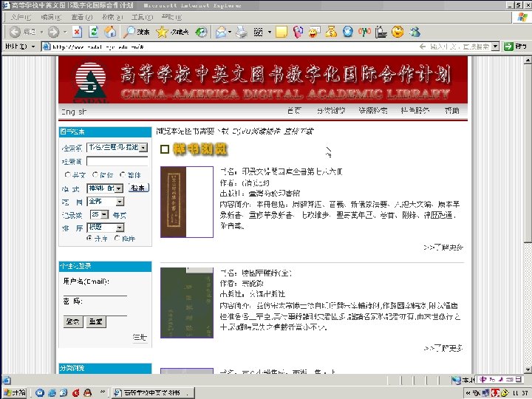
Task: Click the vertical scrollbar thumb
Action: pyautogui.click(x=527, y=154)
